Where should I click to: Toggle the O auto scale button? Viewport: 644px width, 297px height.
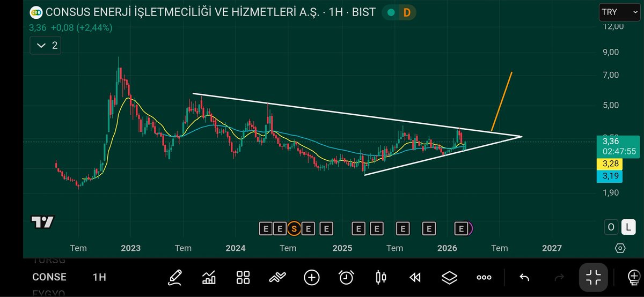coord(611,227)
